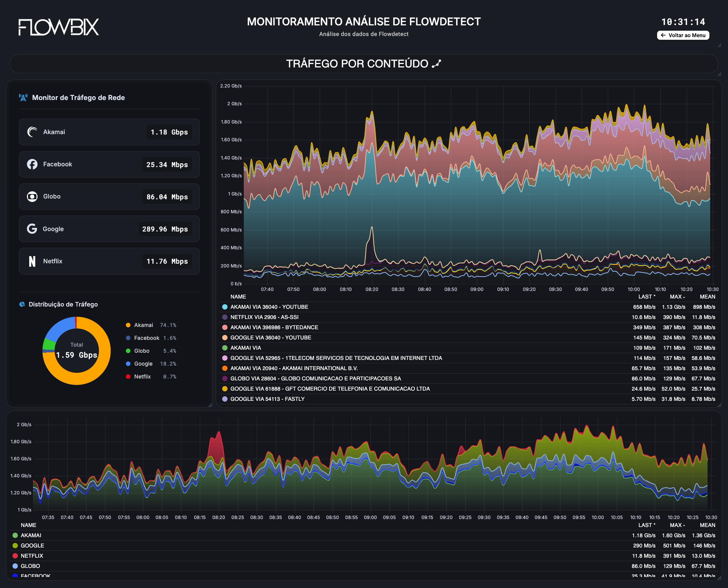Click the Voltar ao Menu button
The height and width of the screenshot is (588, 728).
click(x=683, y=35)
